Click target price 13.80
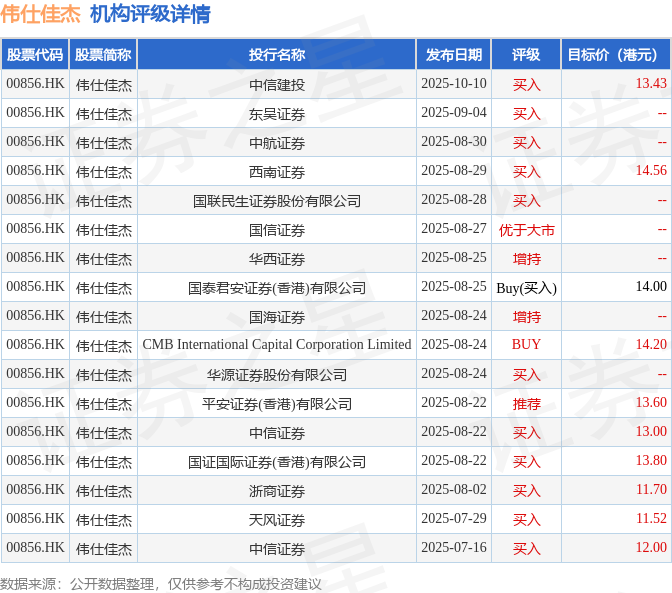672x593 pixels. point(651,460)
